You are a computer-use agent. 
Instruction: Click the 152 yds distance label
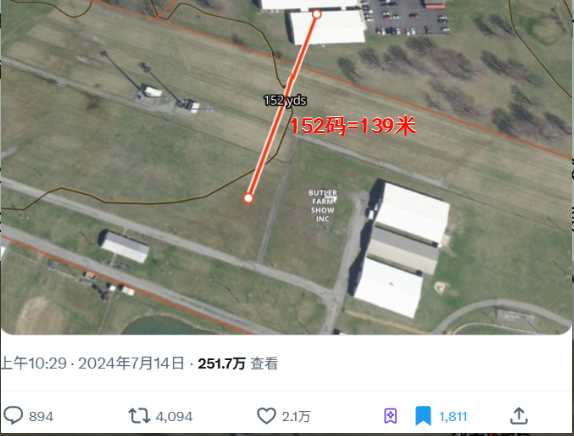pos(285,100)
